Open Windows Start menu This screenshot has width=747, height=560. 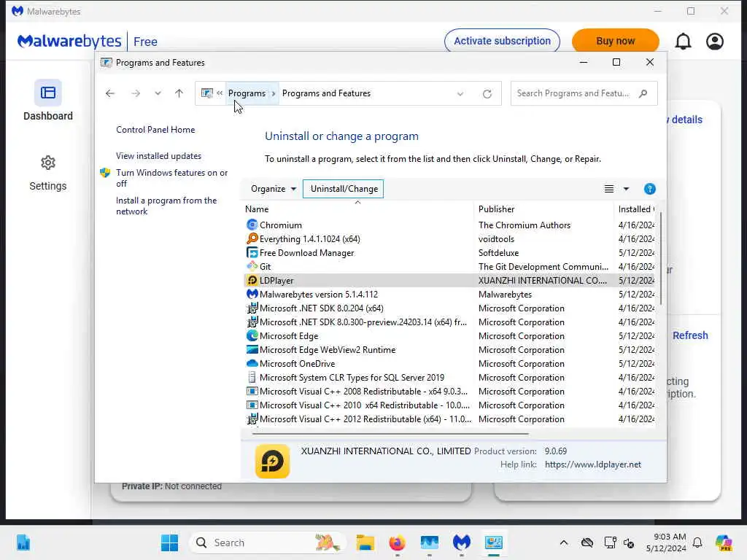pos(169,542)
